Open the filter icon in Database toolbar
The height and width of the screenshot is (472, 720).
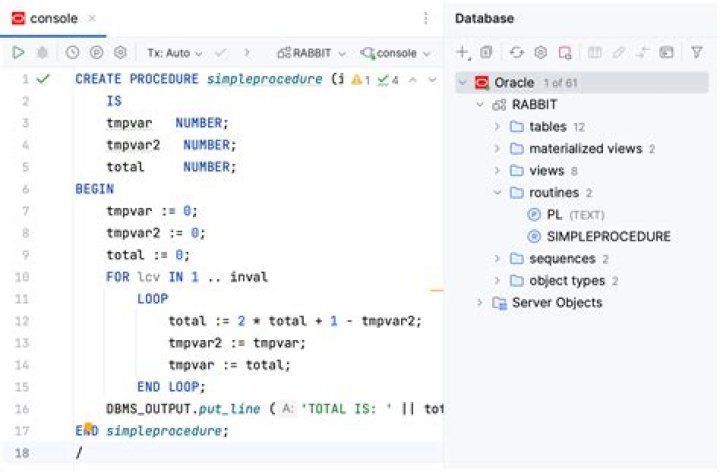(697, 52)
